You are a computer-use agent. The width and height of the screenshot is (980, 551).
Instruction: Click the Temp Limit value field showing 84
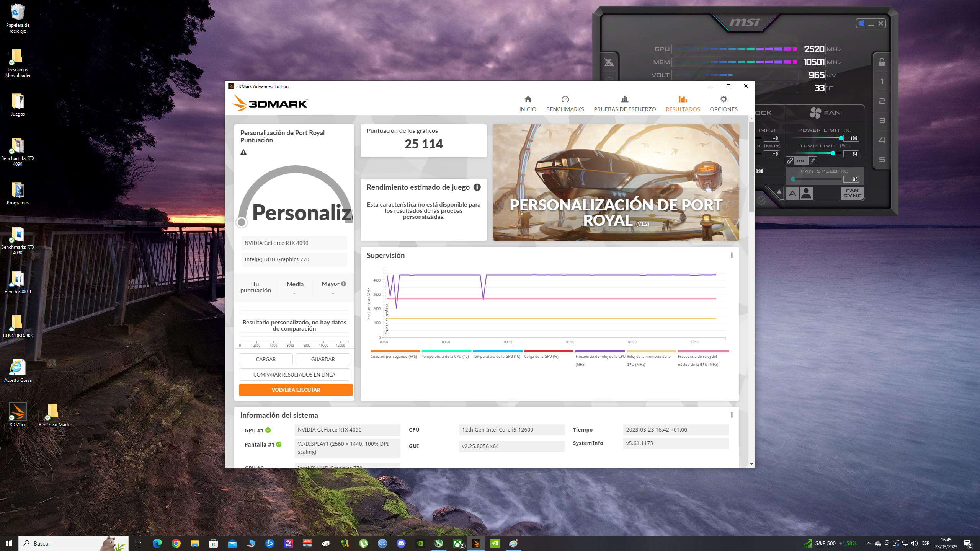pyautogui.click(x=851, y=154)
